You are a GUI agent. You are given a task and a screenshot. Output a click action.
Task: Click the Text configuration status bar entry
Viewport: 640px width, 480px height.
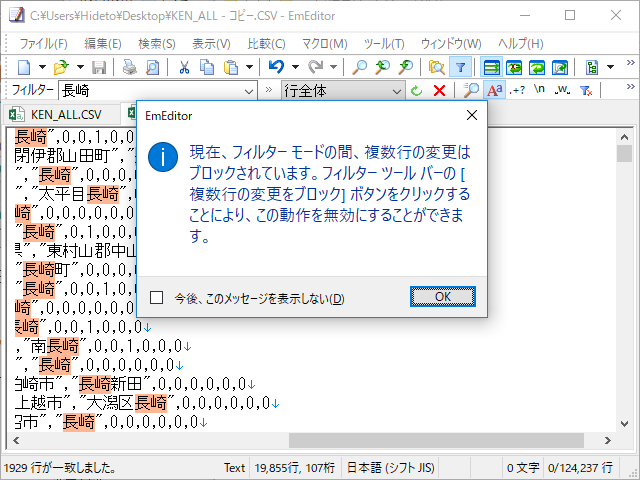tap(234, 467)
